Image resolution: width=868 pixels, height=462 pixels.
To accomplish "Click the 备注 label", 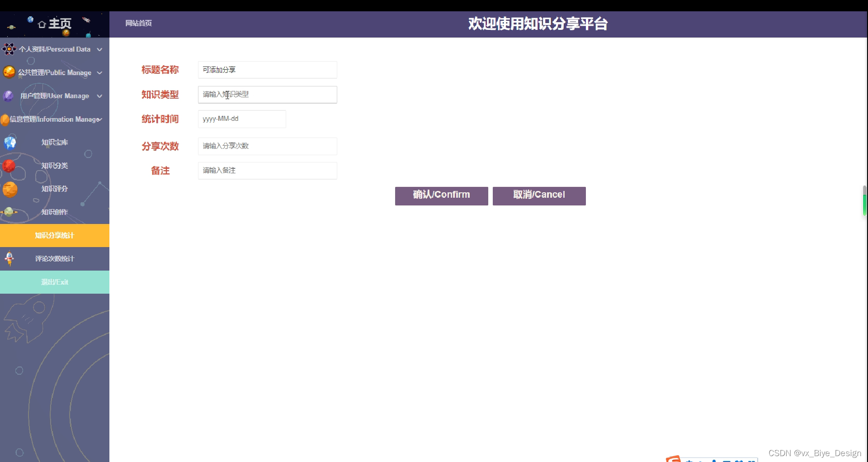I will point(160,171).
